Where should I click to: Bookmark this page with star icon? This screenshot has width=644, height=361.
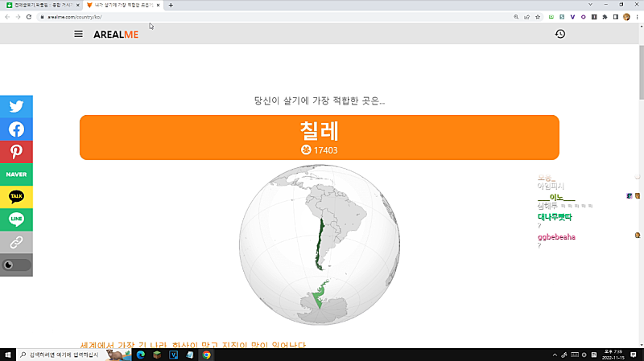(x=538, y=17)
